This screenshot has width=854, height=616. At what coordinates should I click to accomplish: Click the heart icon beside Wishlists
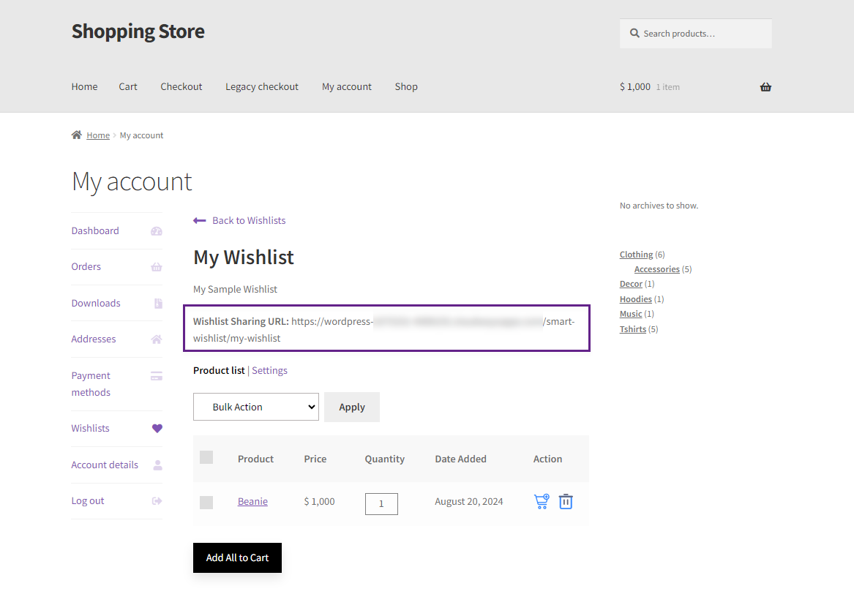[157, 429]
